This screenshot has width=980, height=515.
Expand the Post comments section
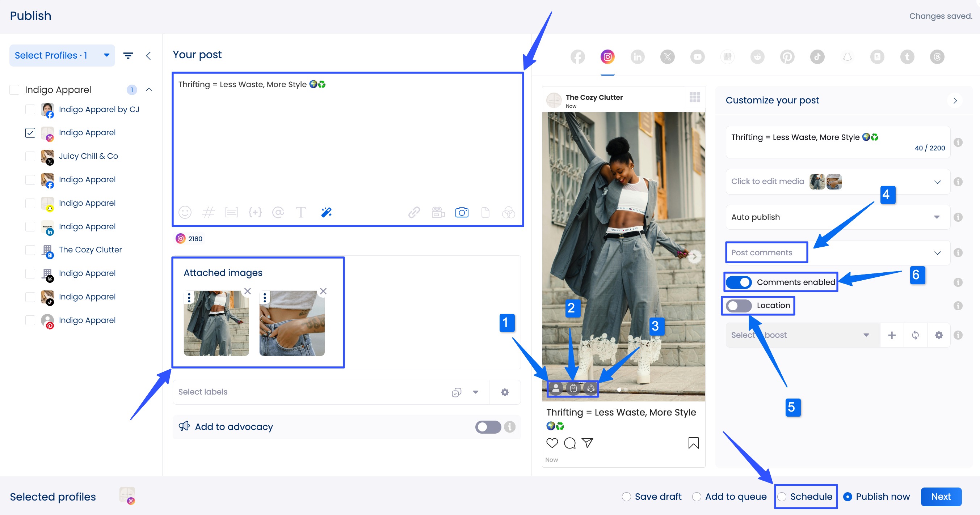[x=937, y=252]
